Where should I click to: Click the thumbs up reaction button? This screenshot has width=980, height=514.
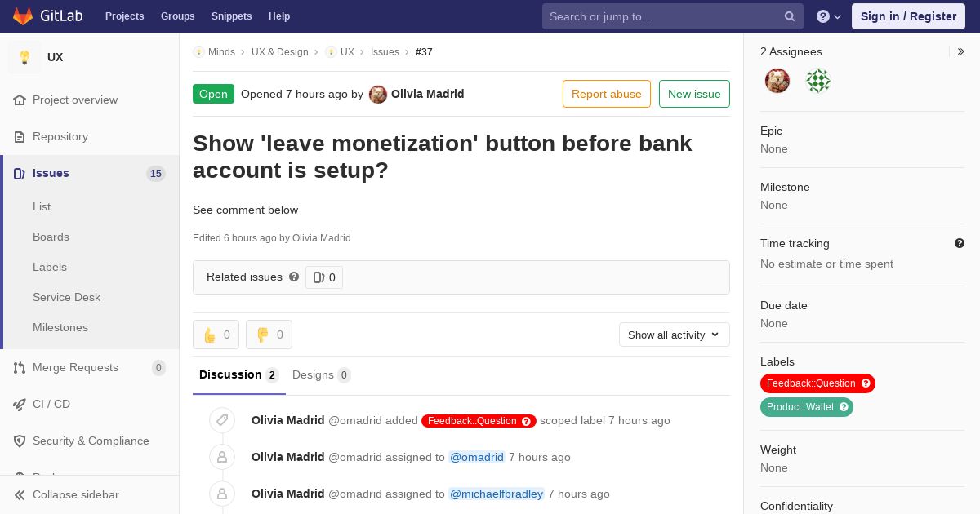[x=216, y=335]
